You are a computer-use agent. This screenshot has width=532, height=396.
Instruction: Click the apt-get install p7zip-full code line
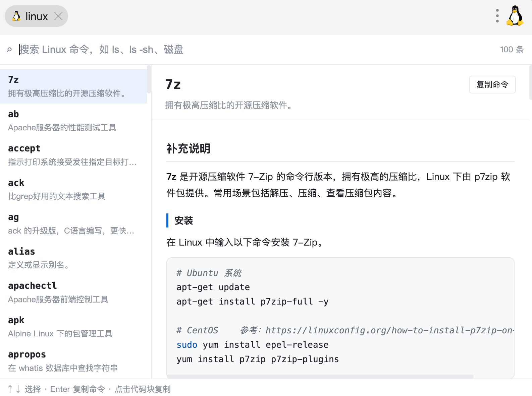tap(252, 302)
